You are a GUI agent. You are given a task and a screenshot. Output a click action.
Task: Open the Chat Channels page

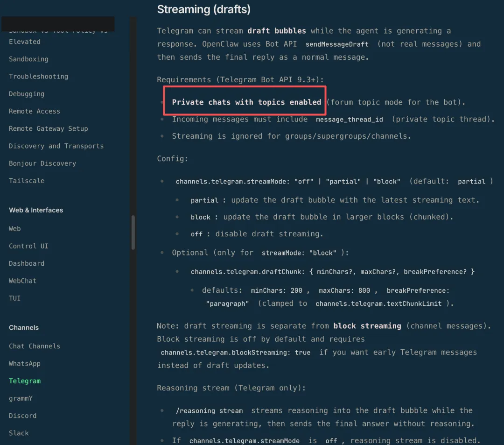coord(35,346)
